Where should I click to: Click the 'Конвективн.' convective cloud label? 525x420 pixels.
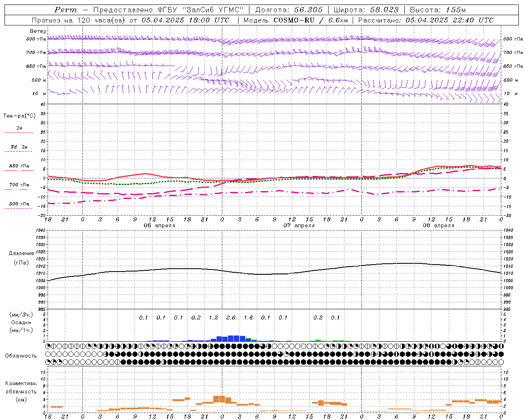[x=21, y=383]
